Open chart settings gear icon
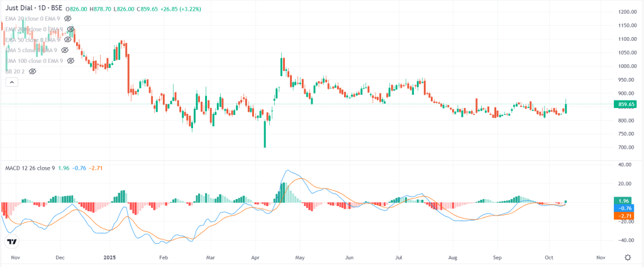This screenshot has width=644, height=267. pyautogui.click(x=628, y=258)
